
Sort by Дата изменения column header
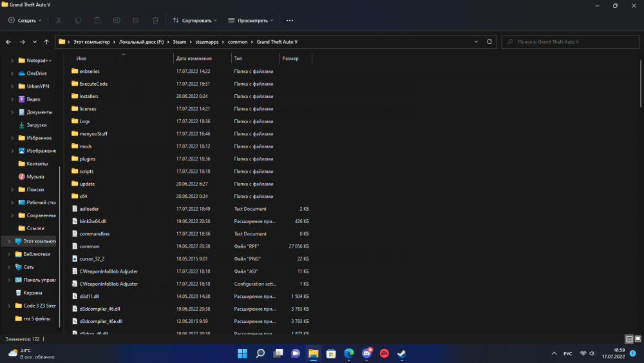[x=202, y=59]
